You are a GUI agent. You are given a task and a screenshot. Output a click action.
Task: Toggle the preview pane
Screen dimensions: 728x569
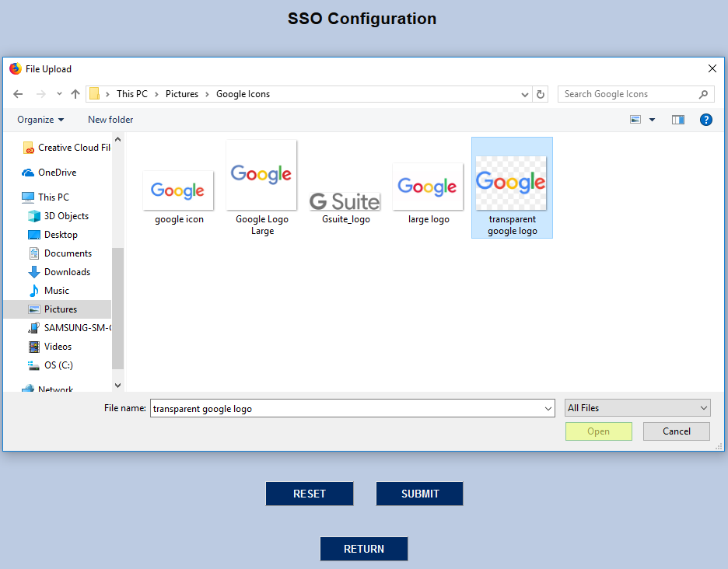(x=677, y=119)
